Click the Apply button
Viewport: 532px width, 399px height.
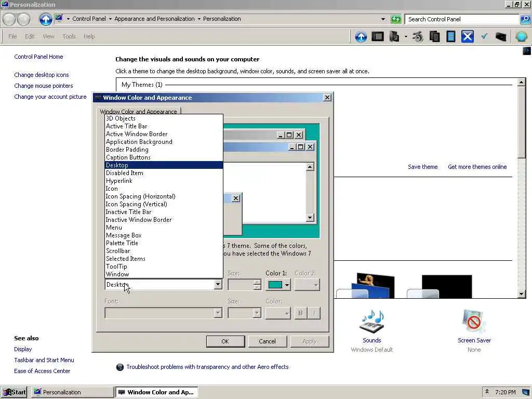point(310,341)
